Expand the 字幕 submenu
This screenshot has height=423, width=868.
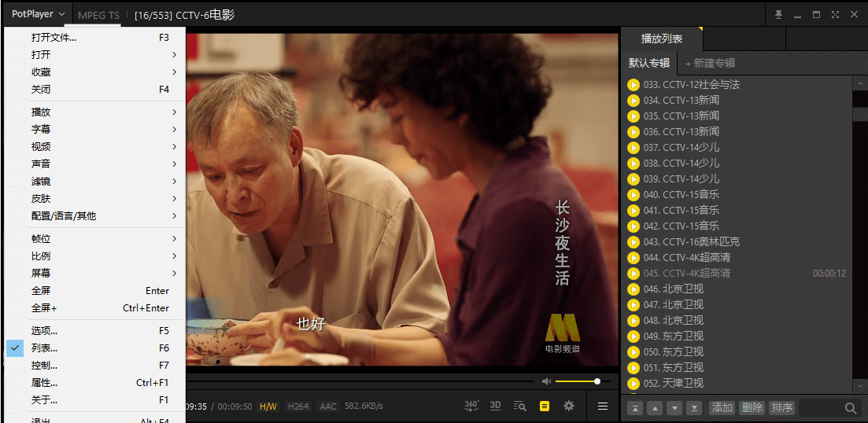tap(41, 130)
